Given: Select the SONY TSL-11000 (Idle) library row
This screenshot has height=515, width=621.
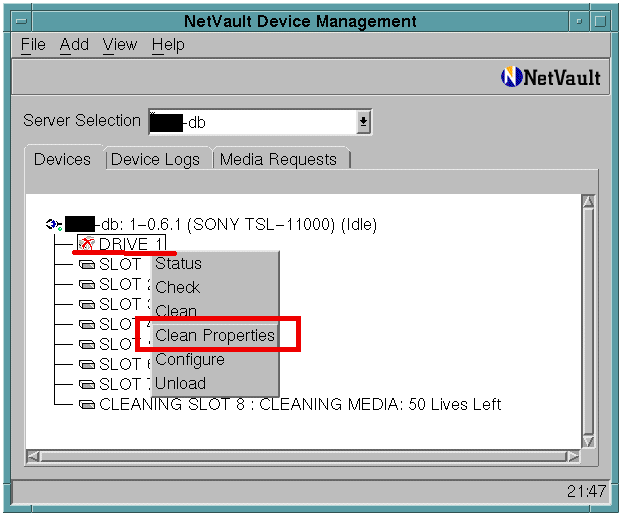Looking at the screenshot, I should 211,225.
